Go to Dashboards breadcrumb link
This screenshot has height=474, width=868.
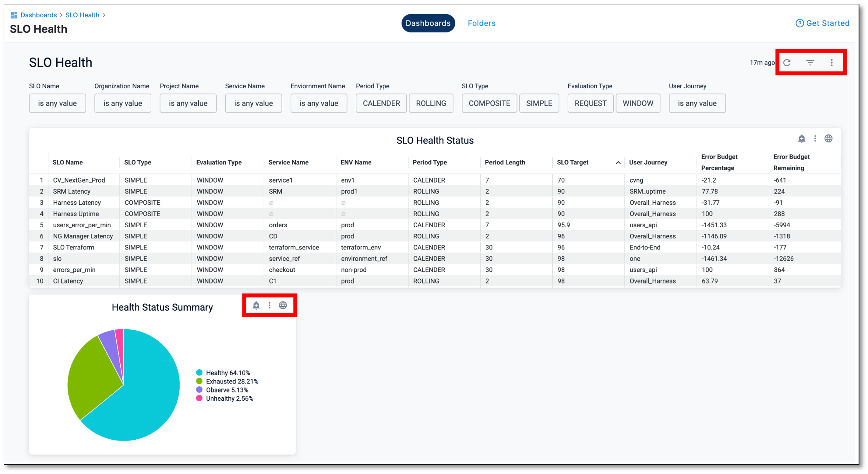[x=38, y=15]
